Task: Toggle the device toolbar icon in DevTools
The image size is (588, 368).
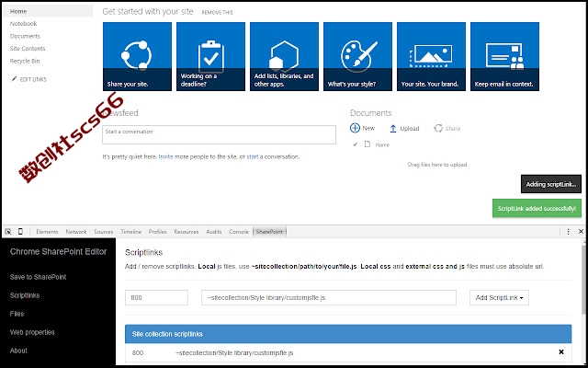Action: point(20,232)
